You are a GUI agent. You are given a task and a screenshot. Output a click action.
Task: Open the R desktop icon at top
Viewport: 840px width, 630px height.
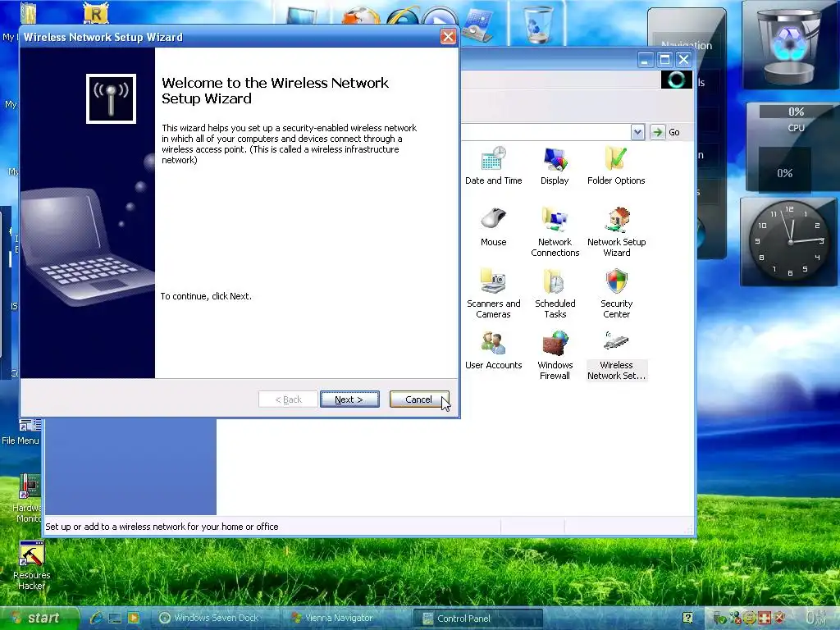pos(95,13)
